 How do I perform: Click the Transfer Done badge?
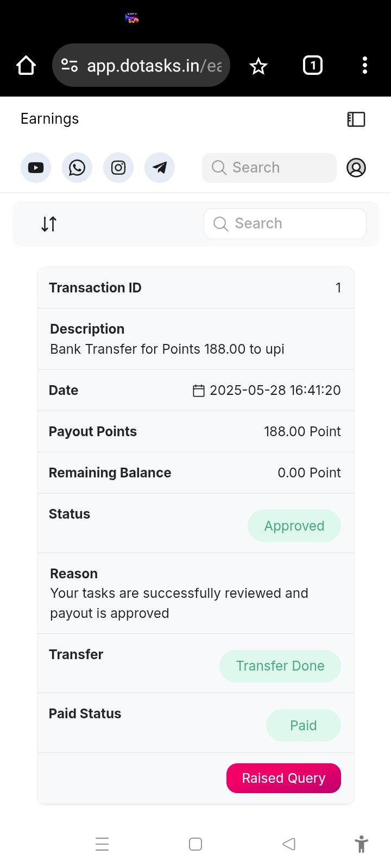[x=280, y=666]
